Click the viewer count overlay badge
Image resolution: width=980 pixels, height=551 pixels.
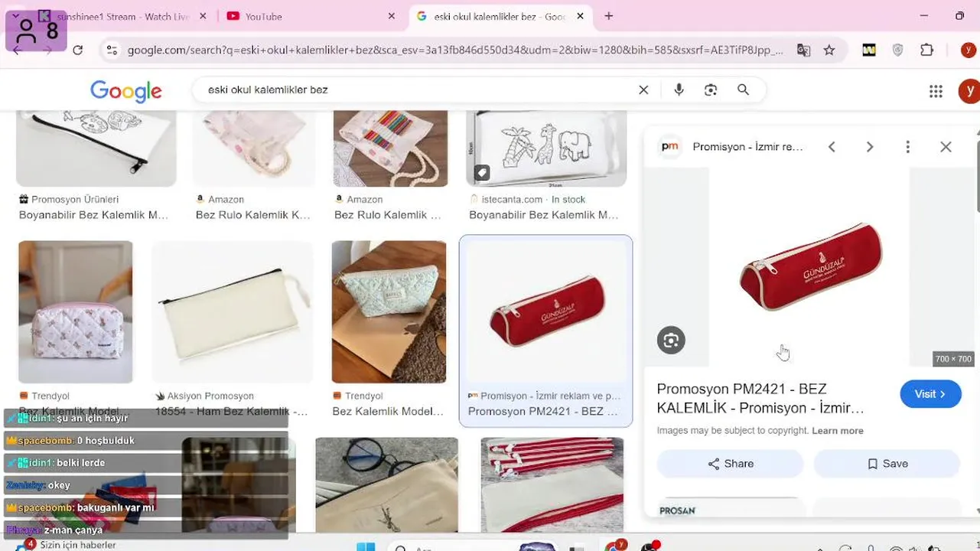click(x=36, y=31)
